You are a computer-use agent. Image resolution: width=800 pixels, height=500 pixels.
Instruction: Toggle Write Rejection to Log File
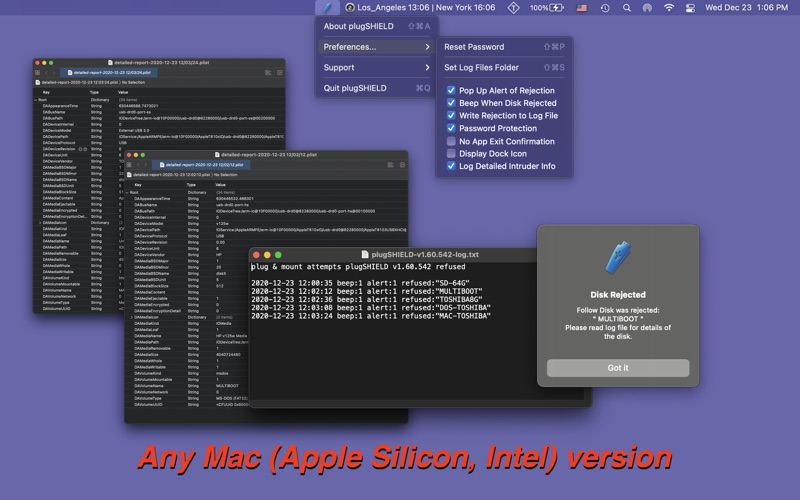(451, 115)
